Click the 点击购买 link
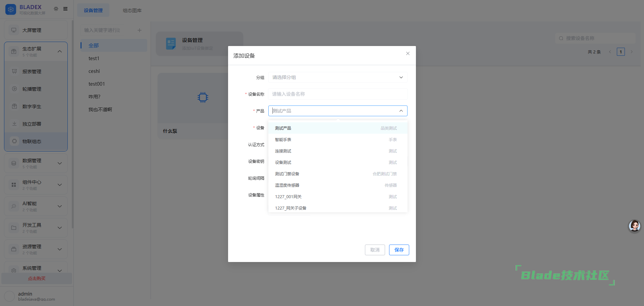This screenshot has width=644, height=306. click(x=37, y=278)
